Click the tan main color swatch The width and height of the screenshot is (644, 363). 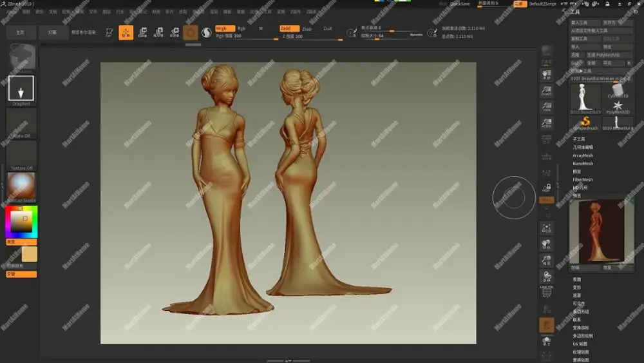[29, 254]
